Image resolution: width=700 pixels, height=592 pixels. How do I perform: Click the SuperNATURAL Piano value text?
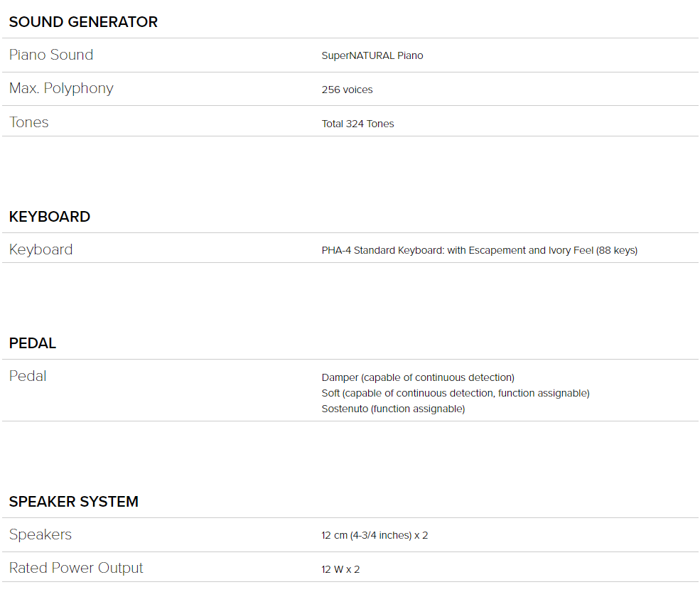click(x=372, y=56)
